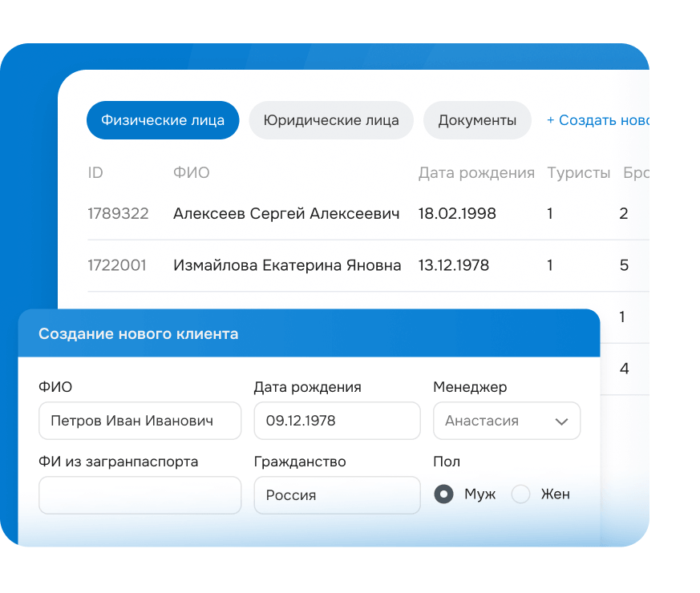Select the Муж radio button
This screenshot has height=593, width=700.
(x=443, y=494)
